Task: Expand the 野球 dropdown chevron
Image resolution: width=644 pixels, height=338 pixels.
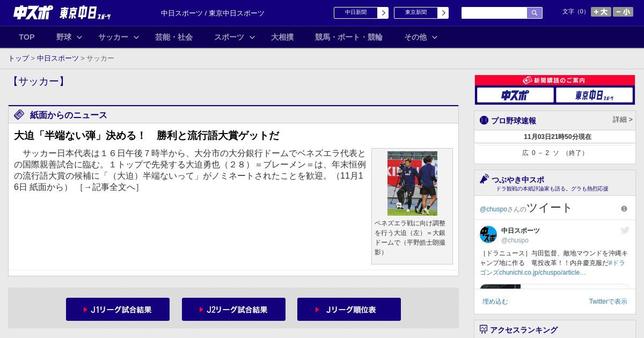Action: pyautogui.click(x=79, y=37)
